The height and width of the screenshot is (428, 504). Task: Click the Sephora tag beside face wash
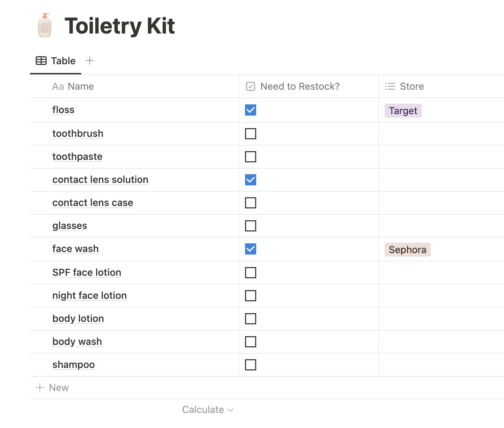pos(407,249)
